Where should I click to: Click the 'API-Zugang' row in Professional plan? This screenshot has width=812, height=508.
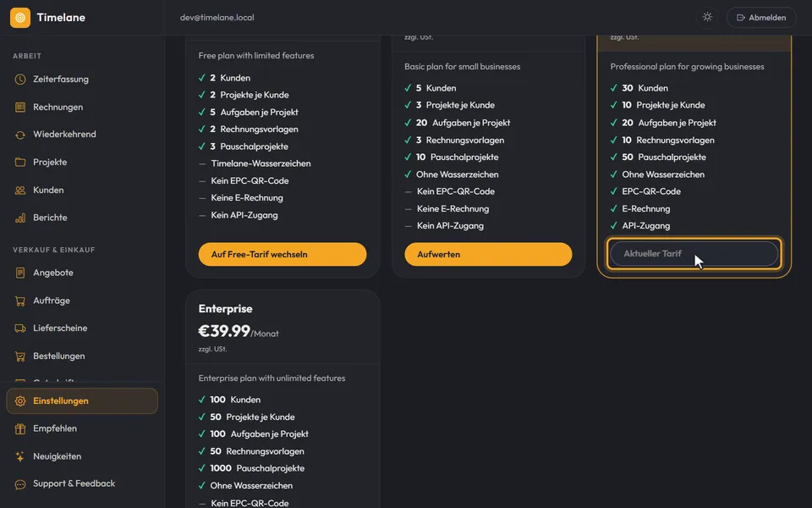[x=640, y=225]
